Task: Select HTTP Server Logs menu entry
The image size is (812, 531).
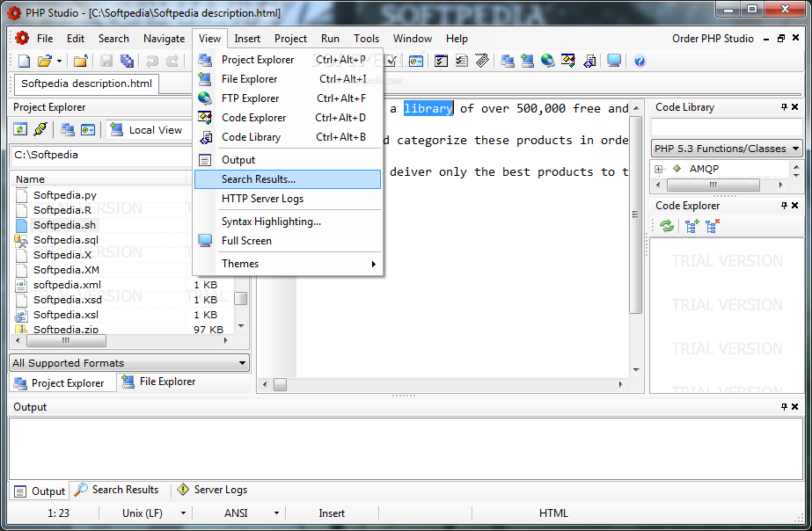Action: pos(288,199)
